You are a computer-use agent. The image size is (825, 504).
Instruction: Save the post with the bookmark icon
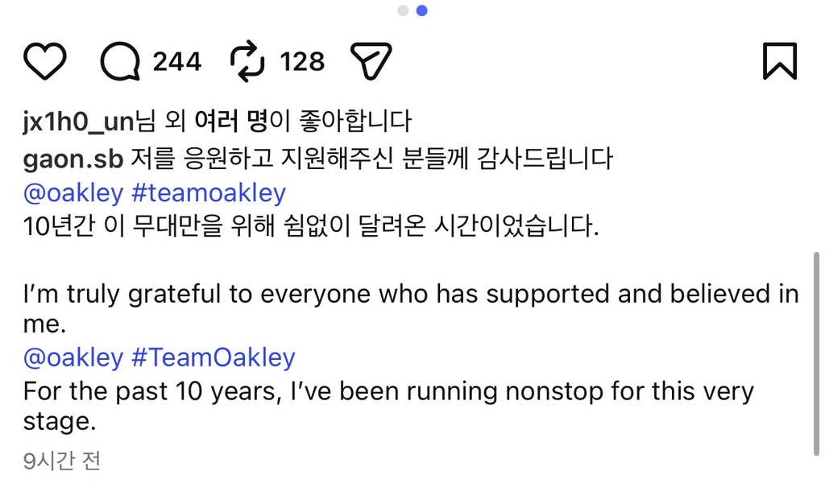(779, 61)
